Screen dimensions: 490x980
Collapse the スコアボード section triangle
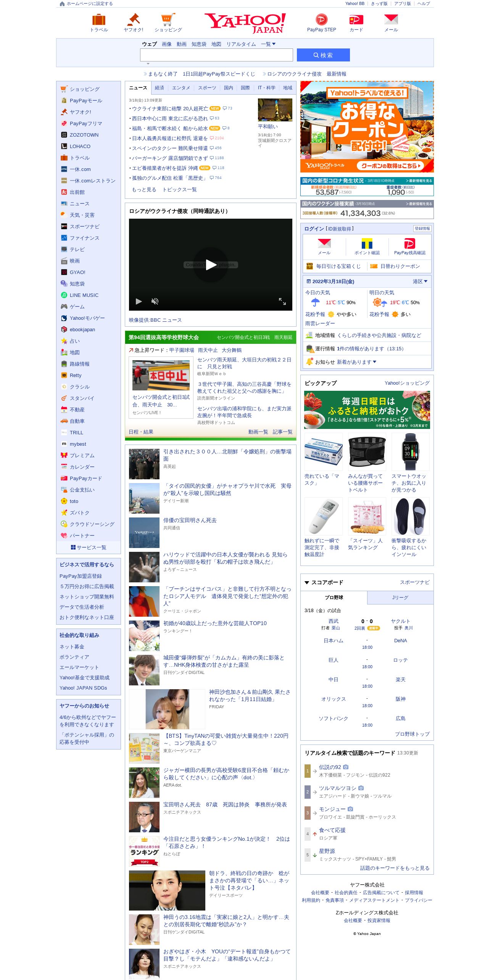(306, 582)
